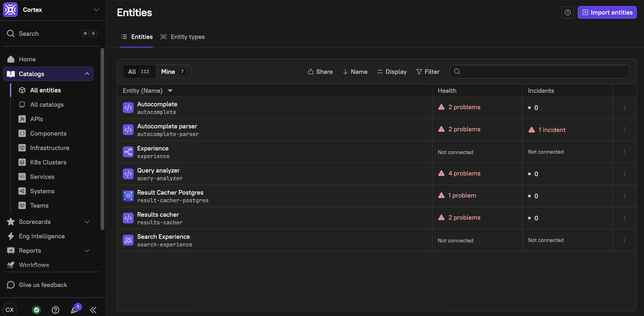This screenshot has width=644, height=316.
Task: Switch to the Mine 7 entities view
Action: [x=173, y=72]
